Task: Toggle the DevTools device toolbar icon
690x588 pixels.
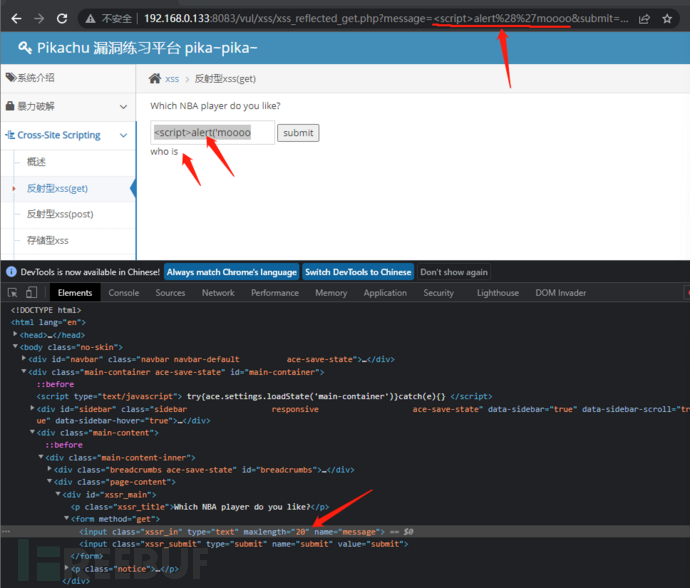Action: pos(32,293)
